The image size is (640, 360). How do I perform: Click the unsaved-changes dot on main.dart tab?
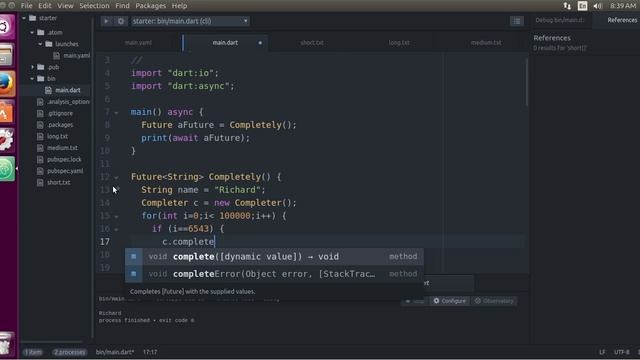[260, 43]
